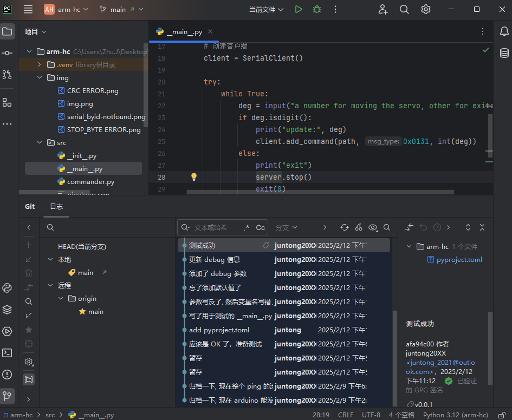Switch to the __main__.py editor tab
The image size is (512, 420).
coord(184,31)
